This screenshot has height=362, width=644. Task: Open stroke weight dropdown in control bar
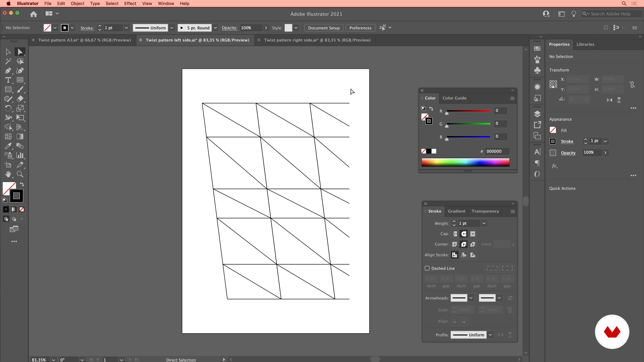click(x=126, y=28)
